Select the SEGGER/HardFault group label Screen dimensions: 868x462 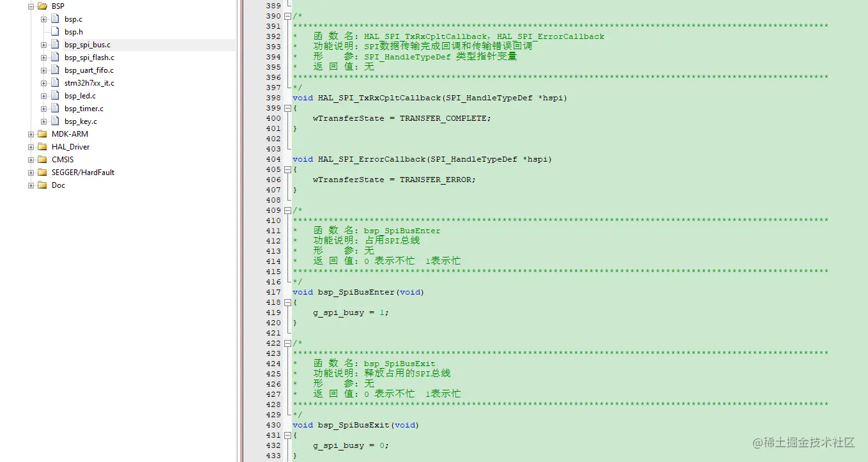[83, 173]
